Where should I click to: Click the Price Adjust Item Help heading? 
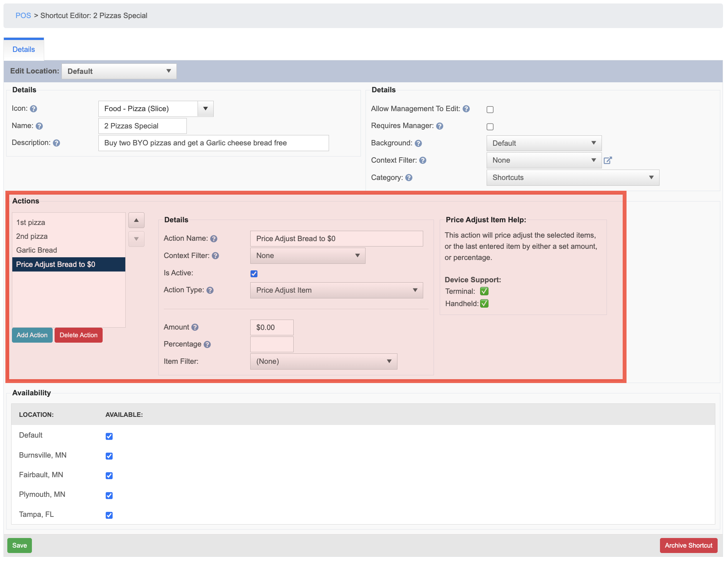pos(486,220)
